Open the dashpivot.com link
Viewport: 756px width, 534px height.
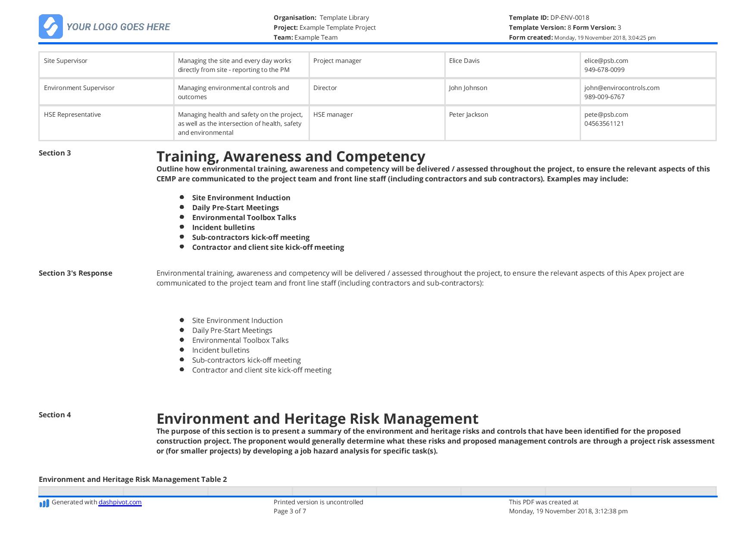[120, 502]
